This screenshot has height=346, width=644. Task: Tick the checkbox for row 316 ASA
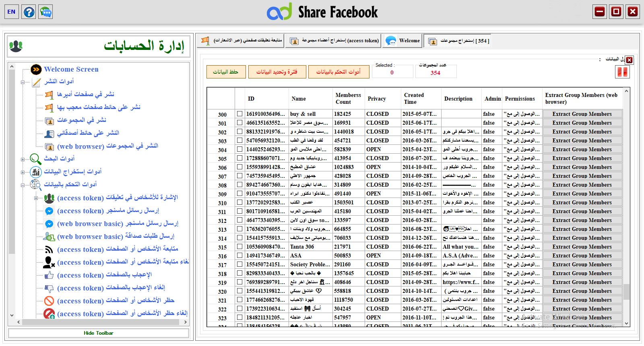(240, 255)
